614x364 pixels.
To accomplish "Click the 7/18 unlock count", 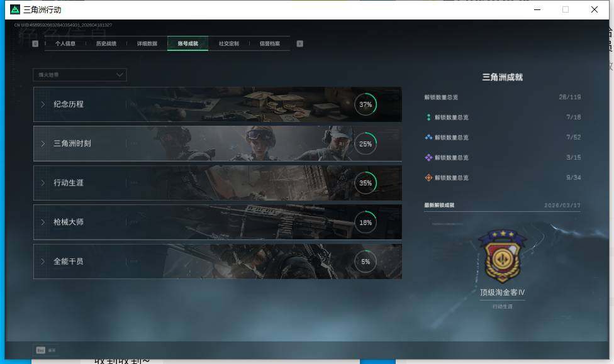I will pyautogui.click(x=573, y=117).
